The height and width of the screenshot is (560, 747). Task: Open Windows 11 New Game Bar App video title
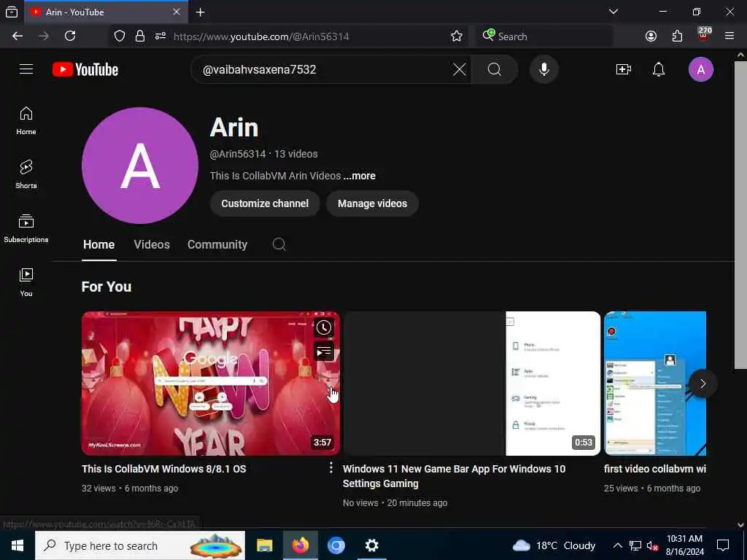pos(454,475)
